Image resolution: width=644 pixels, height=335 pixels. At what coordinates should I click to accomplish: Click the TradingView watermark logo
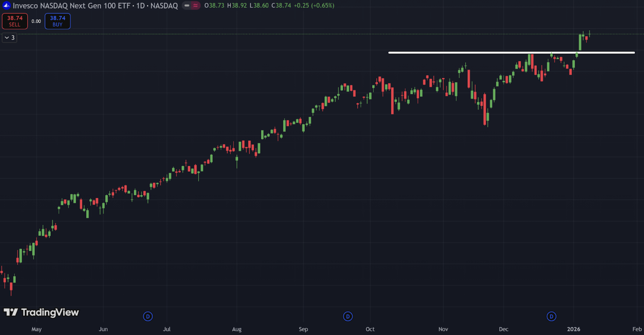point(11,313)
